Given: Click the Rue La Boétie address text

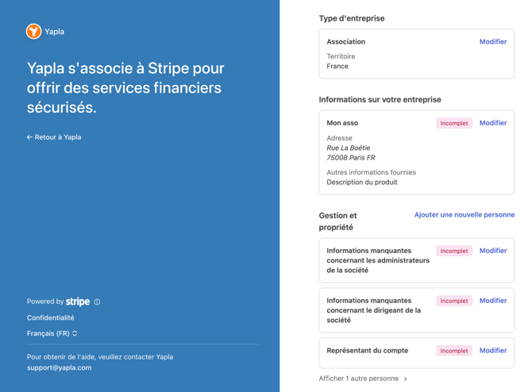Looking at the screenshot, I should [349, 148].
